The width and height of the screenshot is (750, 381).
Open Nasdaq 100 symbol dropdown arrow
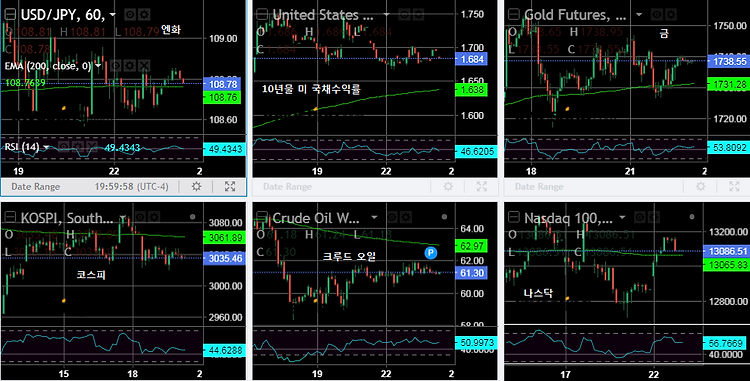(x=622, y=218)
